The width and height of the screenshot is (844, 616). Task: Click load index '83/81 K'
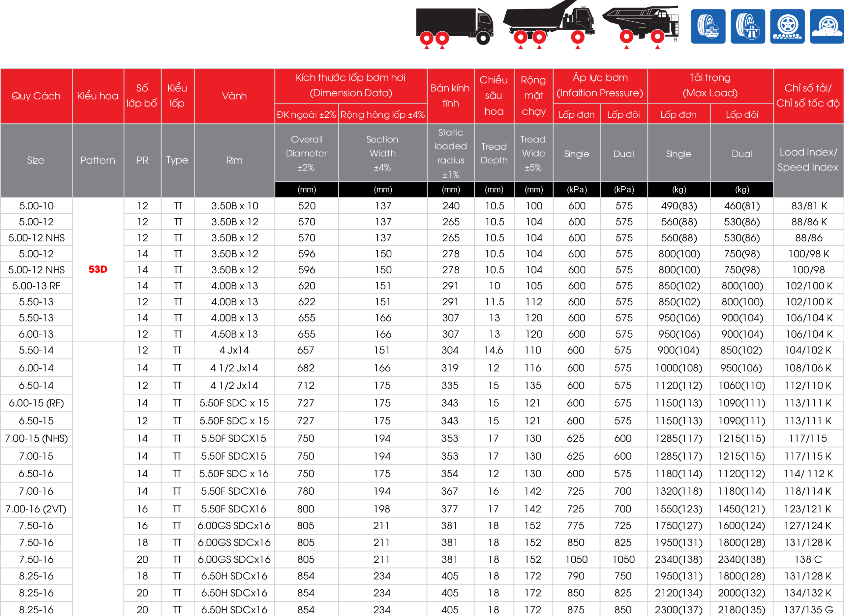(x=809, y=206)
